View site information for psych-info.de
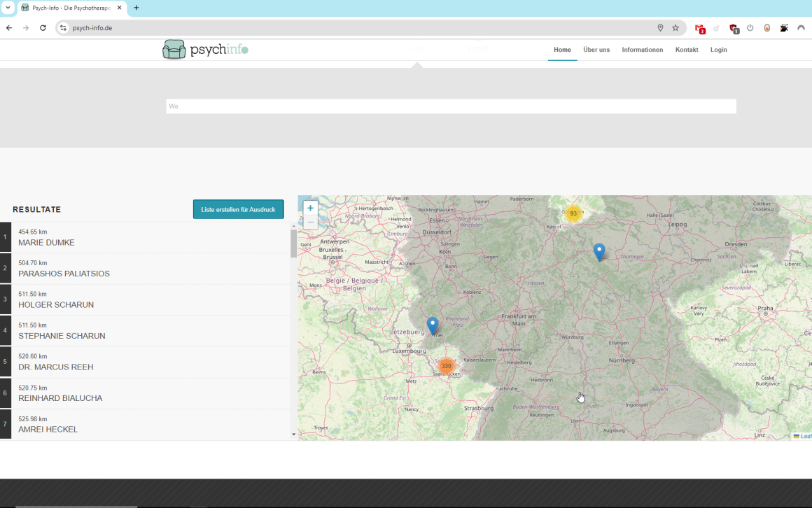The width and height of the screenshot is (812, 508). coord(63,28)
